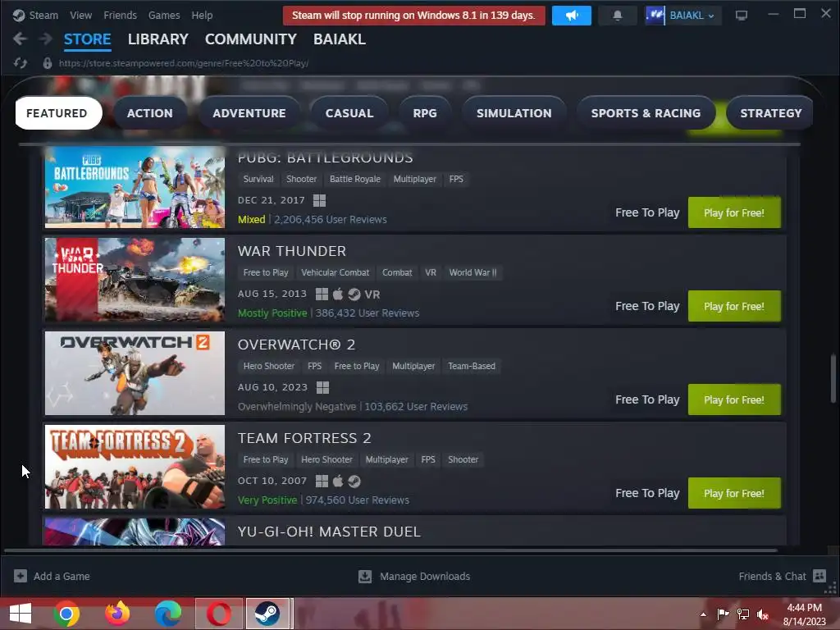
Task: Click Add a Game plus icon
Action: coord(21,576)
